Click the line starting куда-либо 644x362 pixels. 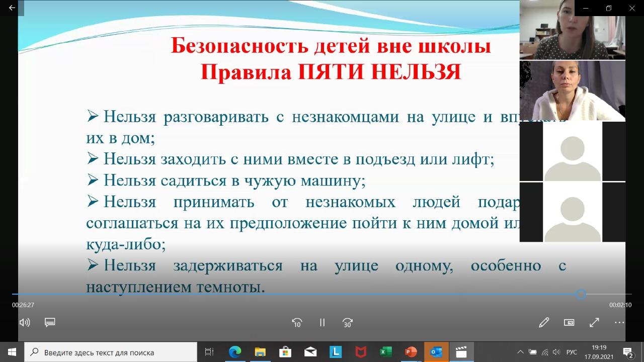point(126,245)
